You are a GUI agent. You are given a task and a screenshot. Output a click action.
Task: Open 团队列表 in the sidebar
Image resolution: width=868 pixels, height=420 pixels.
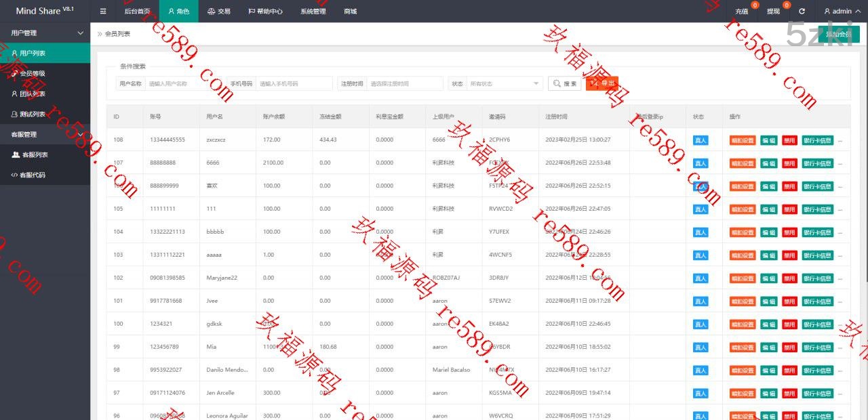[32, 93]
